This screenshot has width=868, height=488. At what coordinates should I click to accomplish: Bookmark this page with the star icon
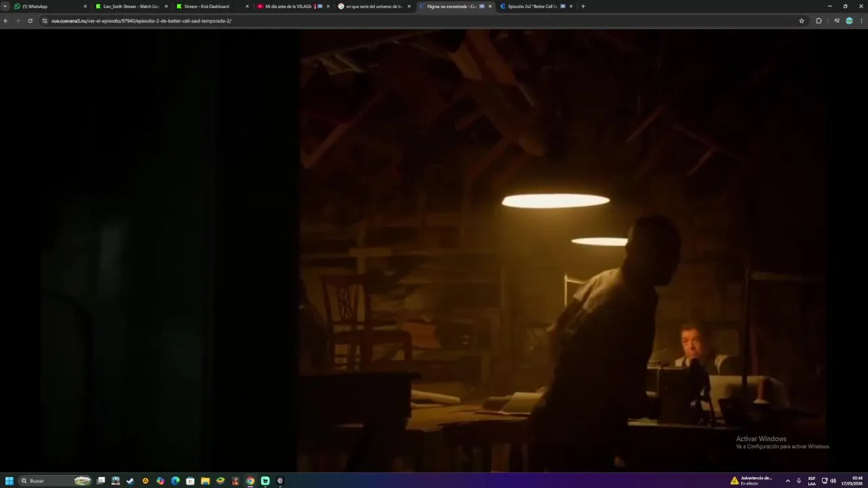click(802, 21)
